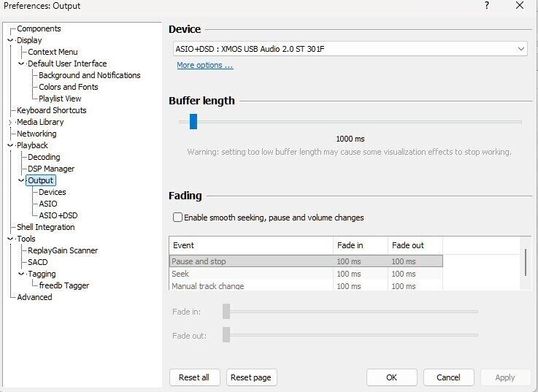The width and height of the screenshot is (538, 392).
Task: Select Components in the preferences tree
Action: [39, 28]
